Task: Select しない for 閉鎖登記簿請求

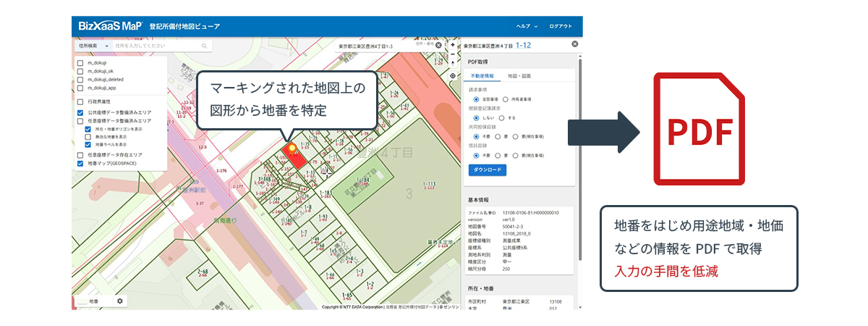Action: click(x=476, y=117)
